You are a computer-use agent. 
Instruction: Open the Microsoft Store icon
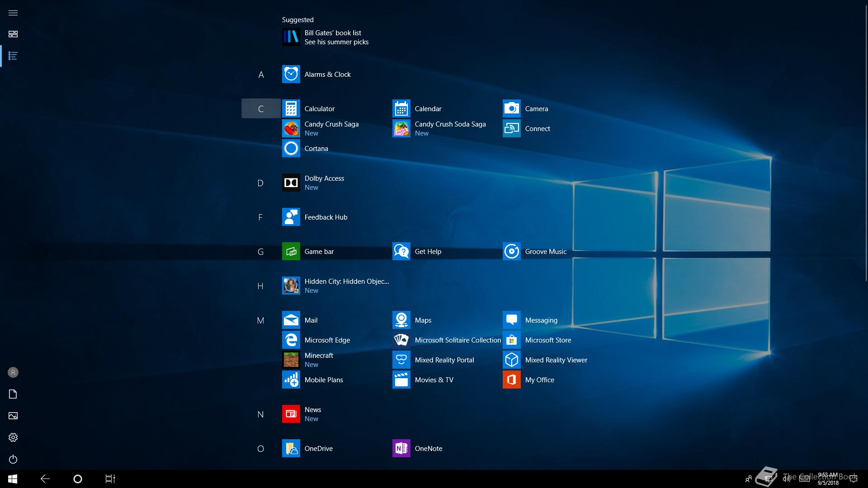(x=511, y=340)
